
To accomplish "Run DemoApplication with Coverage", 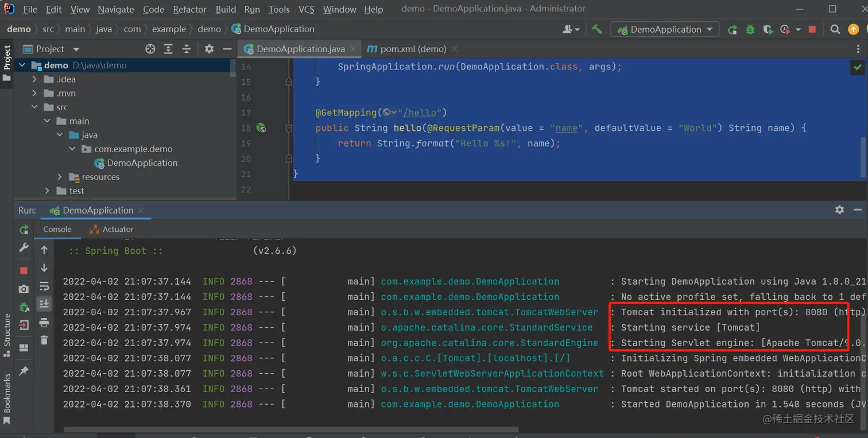I will coord(768,29).
